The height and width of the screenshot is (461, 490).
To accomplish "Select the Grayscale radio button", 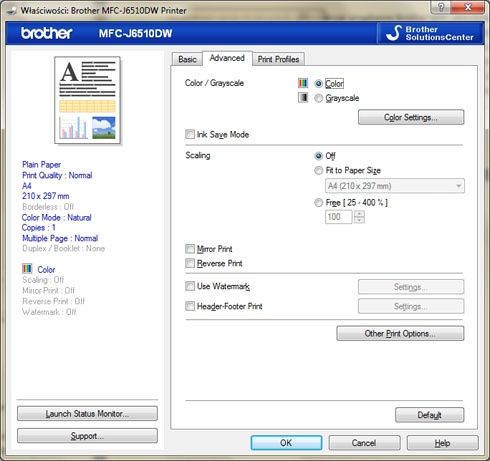I will 319,98.
